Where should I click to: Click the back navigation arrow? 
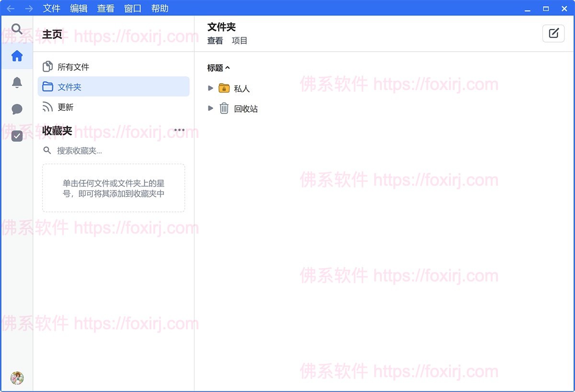click(11, 8)
